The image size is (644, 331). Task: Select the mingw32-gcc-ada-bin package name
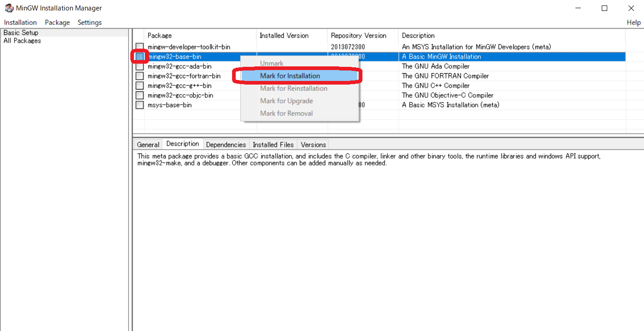tap(179, 66)
